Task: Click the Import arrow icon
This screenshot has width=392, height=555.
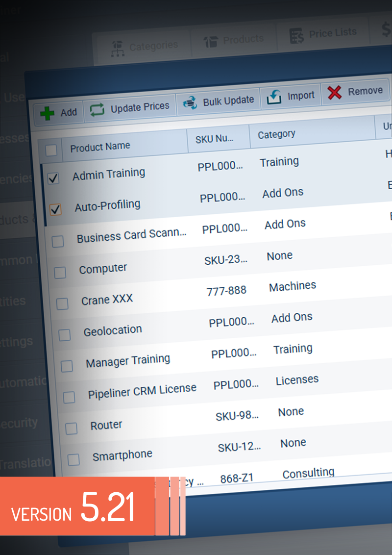Action: tap(274, 97)
